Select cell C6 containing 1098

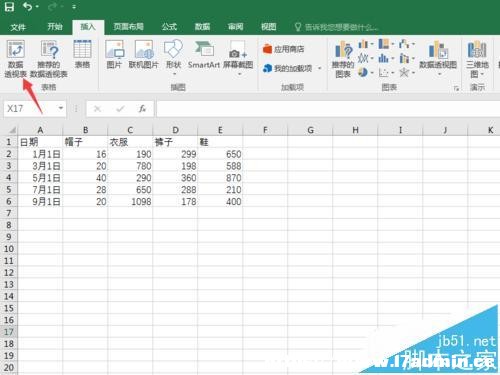[130, 201]
